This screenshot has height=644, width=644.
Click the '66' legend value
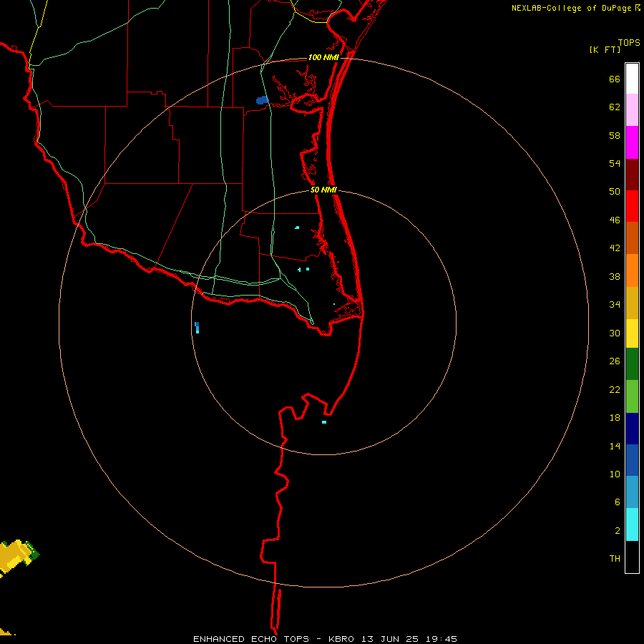[615, 79]
